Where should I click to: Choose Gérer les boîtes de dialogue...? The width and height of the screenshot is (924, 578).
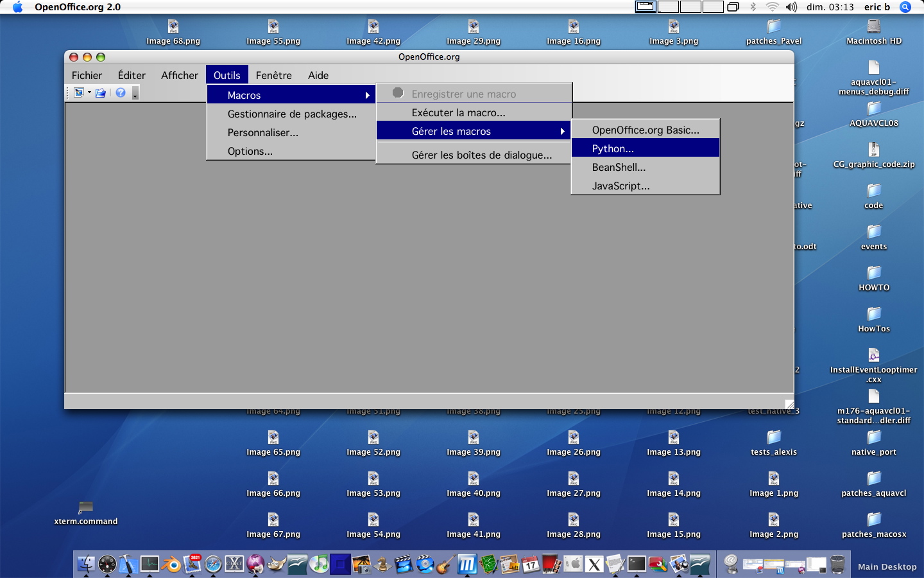point(474,155)
